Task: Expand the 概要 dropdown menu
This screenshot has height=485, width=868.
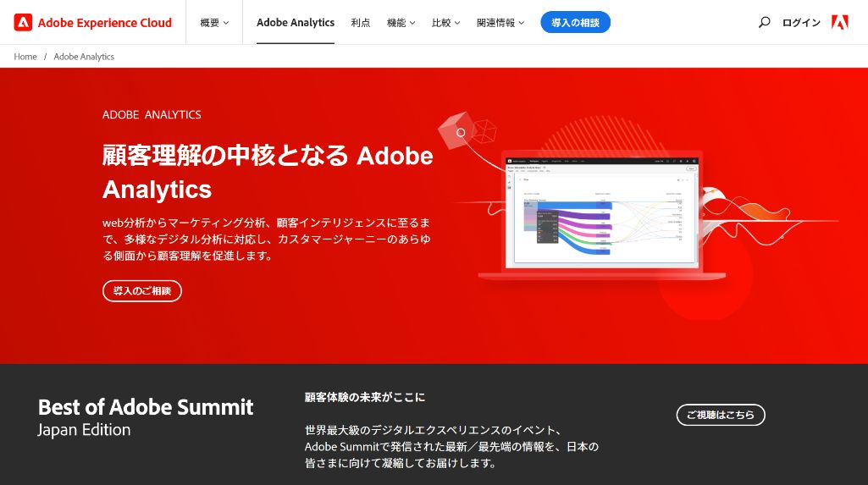Action: [x=214, y=23]
